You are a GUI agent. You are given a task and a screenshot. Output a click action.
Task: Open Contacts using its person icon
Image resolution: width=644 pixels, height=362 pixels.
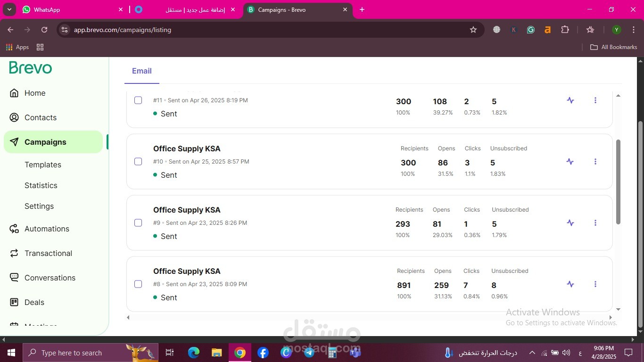(15, 117)
